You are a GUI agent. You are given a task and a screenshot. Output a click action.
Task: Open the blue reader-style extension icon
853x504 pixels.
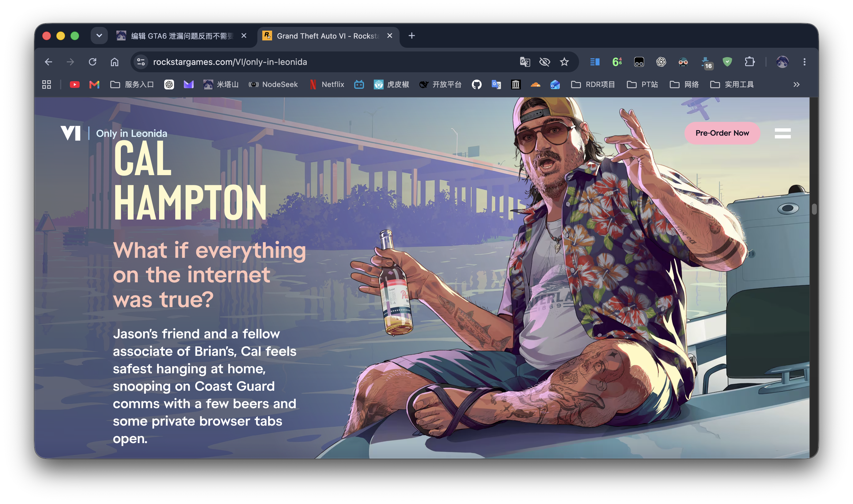[x=595, y=62]
